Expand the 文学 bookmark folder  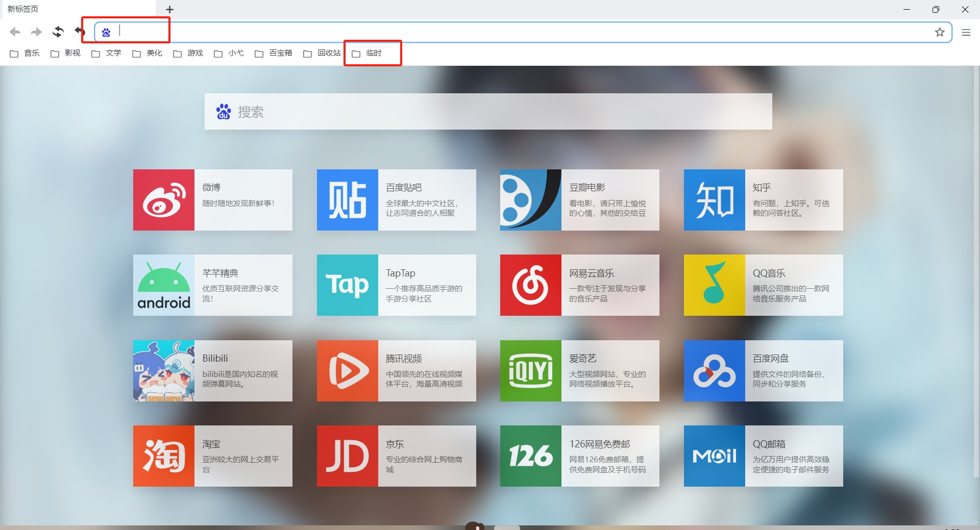[106, 53]
